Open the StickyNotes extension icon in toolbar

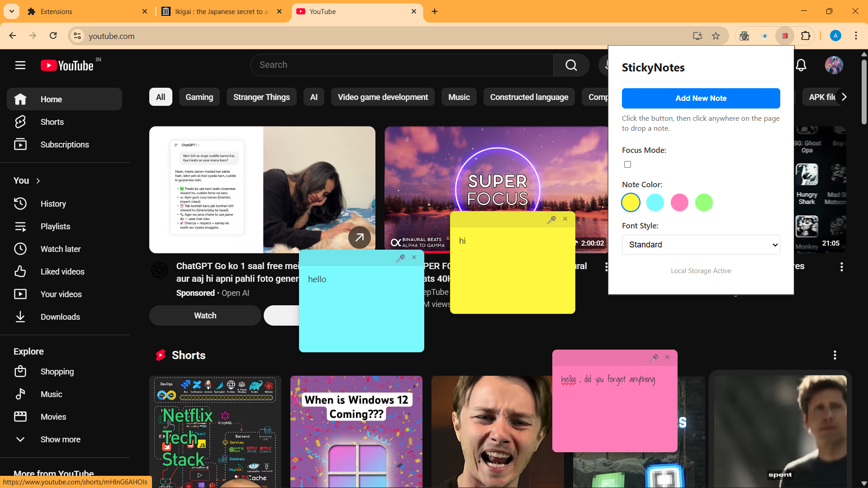click(785, 36)
